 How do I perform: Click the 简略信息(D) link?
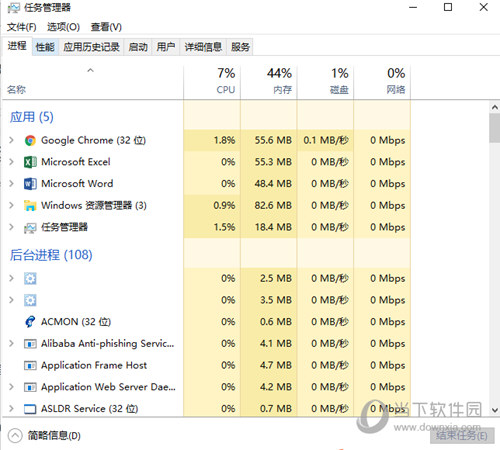pos(54,436)
